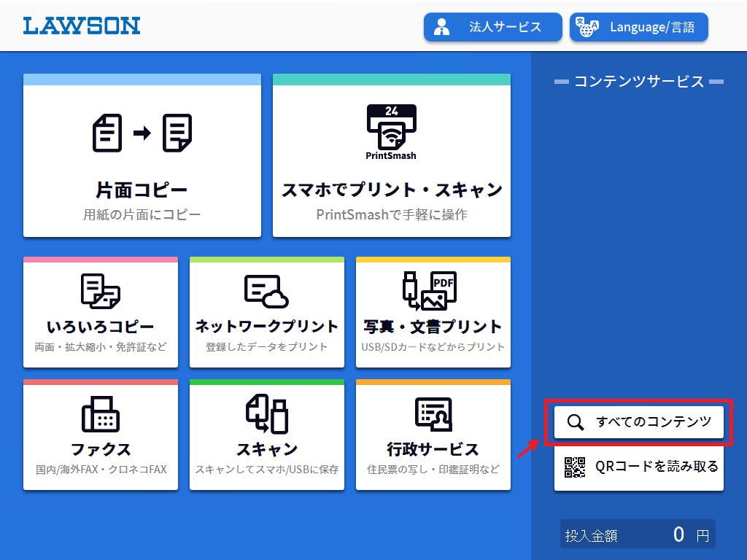Click the スキャン scanner-to-USB icon
The height and width of the screenshot is (560, 747).
click(x=267, y=413)
